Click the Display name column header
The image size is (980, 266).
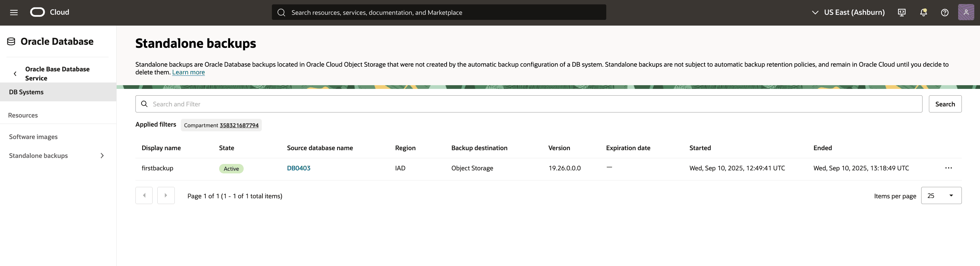(x=161, y=148)
